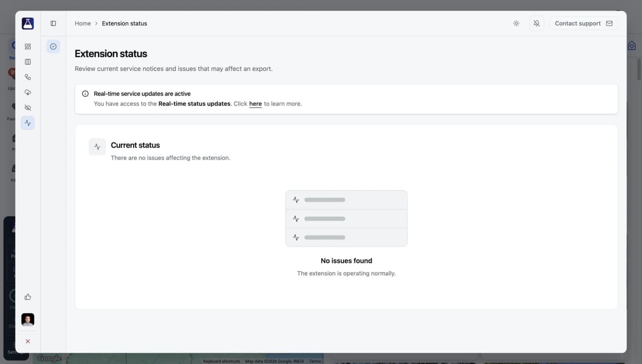Image resolution: width=642 pixels, height=364 pixels.
Task: Open the crossed-out eye sidebar icon
Action: click(28, 108)
